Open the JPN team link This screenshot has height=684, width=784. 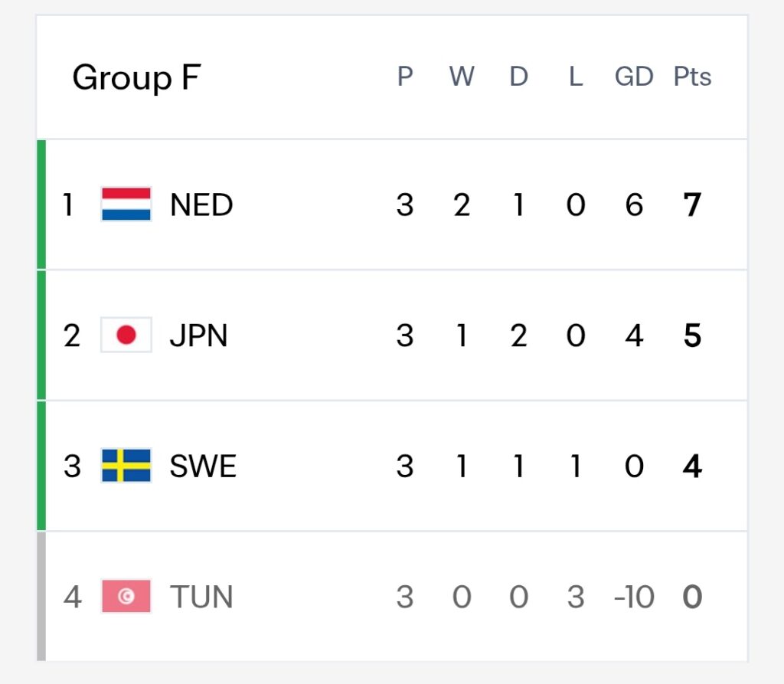click(x=198, y=335)
